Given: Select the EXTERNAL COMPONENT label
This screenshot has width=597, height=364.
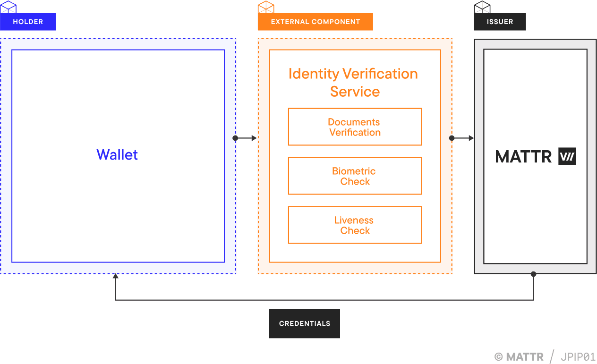Looking at the screenshot, I should pos(316,22).
